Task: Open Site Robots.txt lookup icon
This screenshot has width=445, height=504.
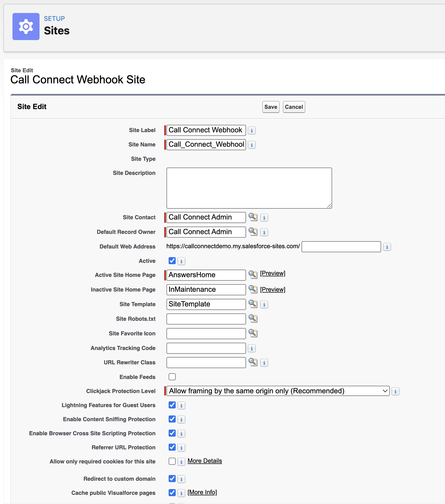Action: pyautogui.click(x=253, y=319)
